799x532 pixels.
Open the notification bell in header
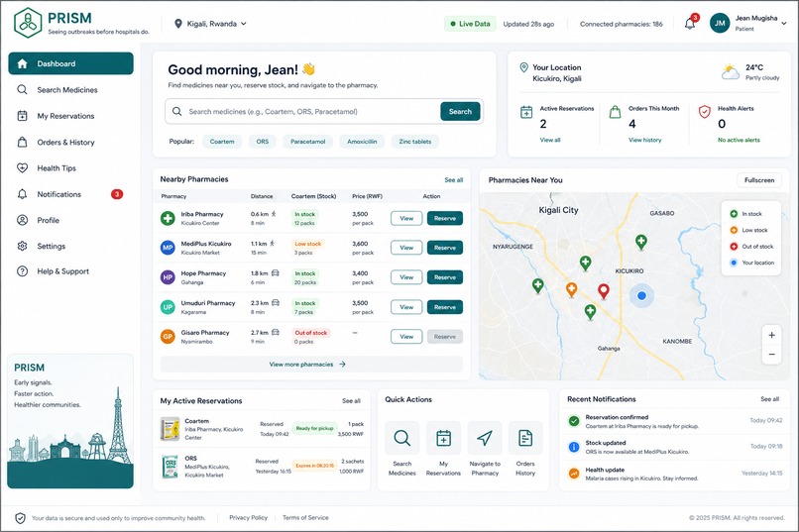pos(689,24)
